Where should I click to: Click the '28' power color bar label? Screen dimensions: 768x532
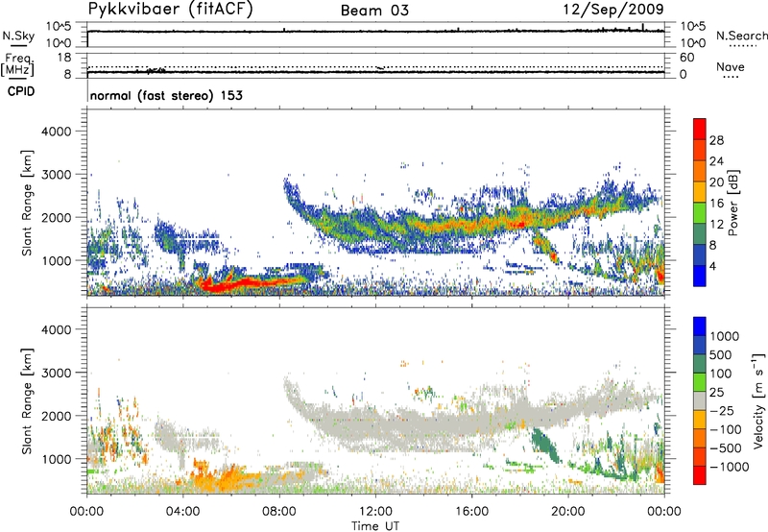tap(716, 140)
